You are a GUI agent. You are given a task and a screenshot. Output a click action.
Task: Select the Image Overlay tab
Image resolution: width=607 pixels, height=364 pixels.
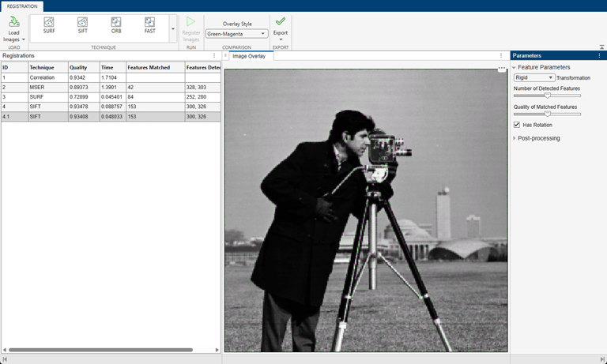[249, 56]
